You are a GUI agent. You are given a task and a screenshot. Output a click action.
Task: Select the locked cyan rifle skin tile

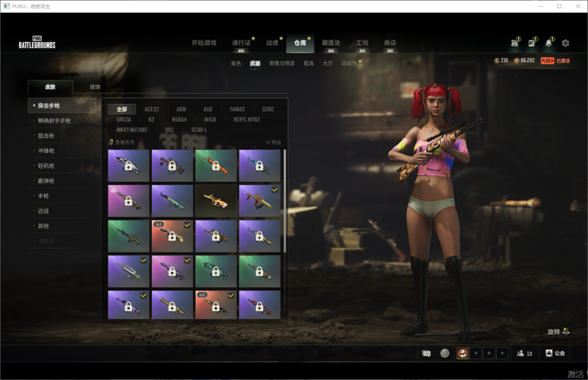260,166
